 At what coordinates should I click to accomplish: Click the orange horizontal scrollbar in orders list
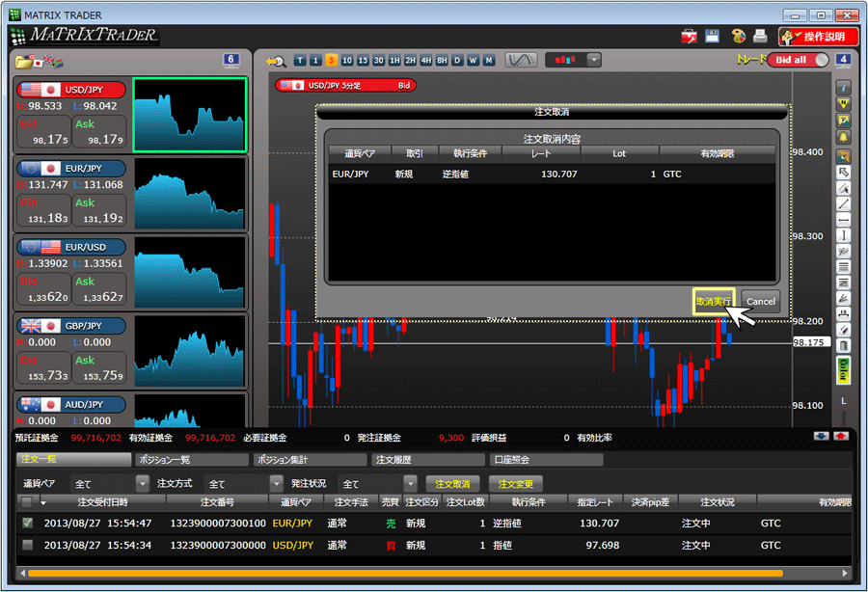point(405,573)
